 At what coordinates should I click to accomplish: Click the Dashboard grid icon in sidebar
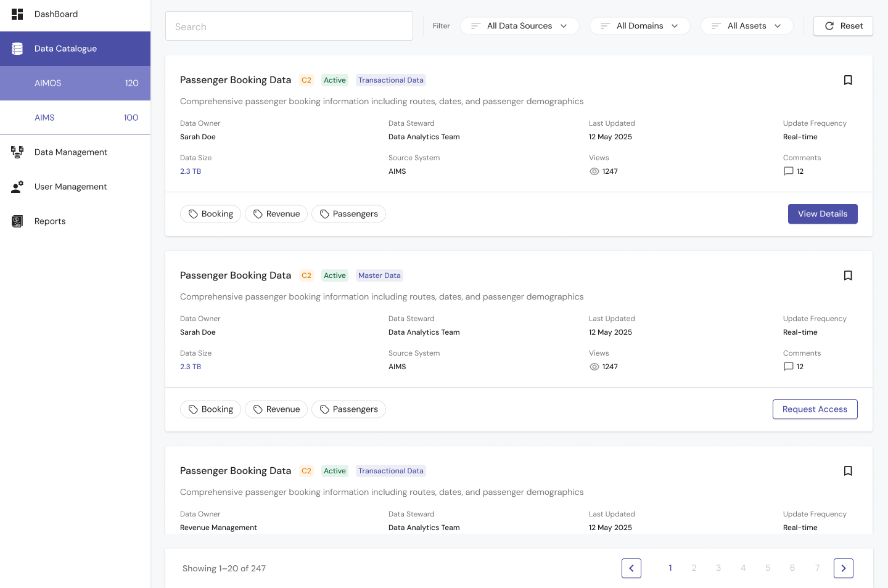17,14
